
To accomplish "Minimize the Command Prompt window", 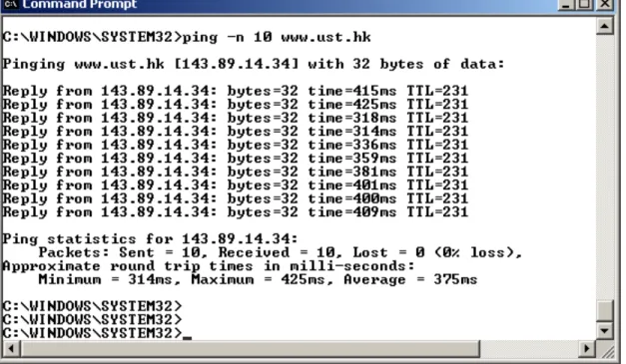I will tap(566, 5).
